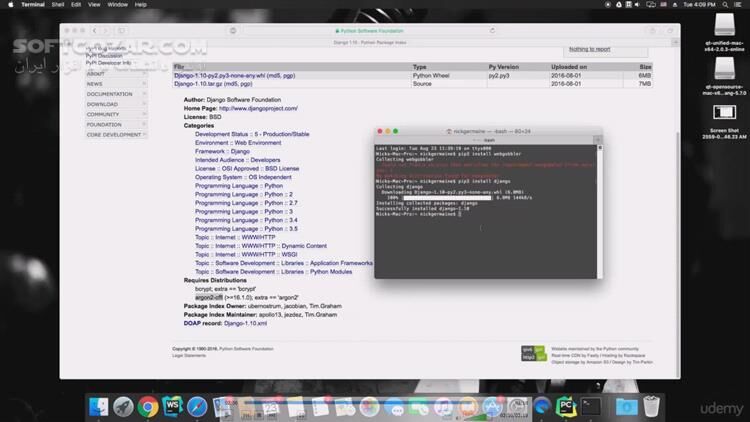
Task: Download Django-1.10.tar.gz source link
Action: point(205,84)
